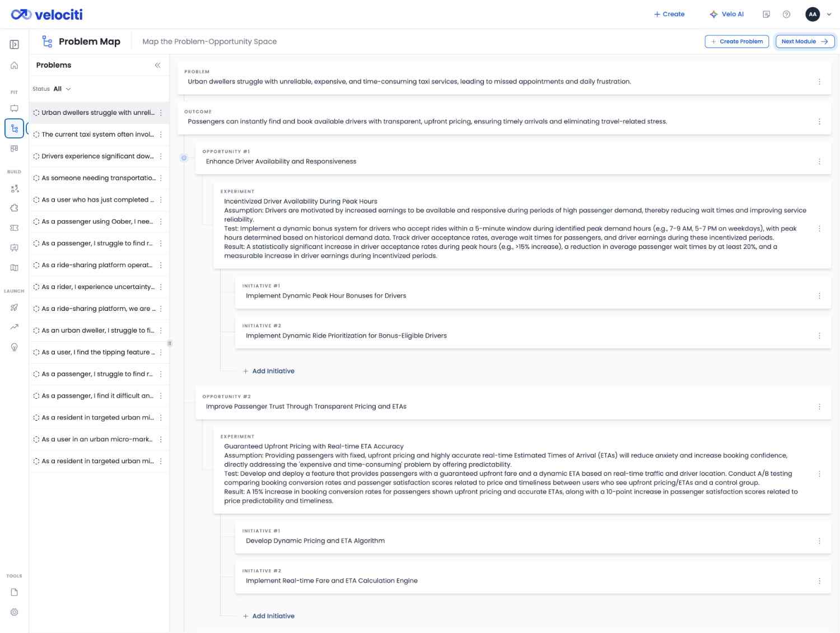Select 'As a user who has just completed' problem

click(x=98, y=200)
